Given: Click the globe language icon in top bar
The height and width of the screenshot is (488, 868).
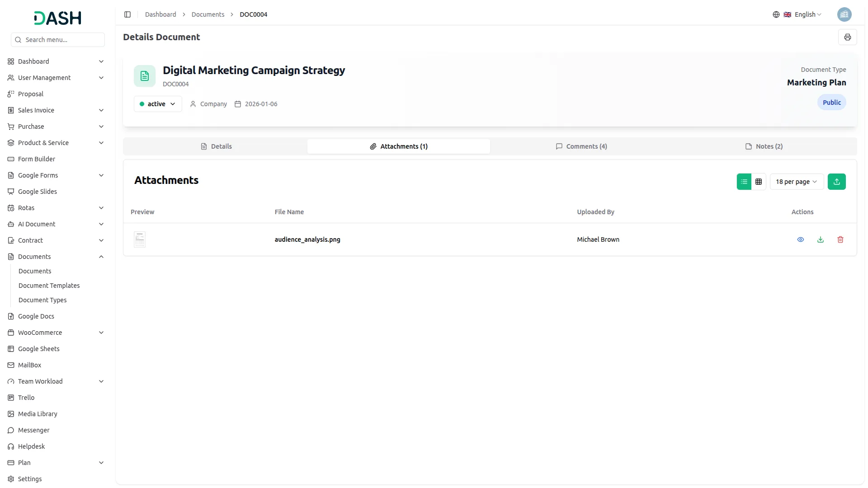Looking at the screenshot, I should tap(776, 14).
